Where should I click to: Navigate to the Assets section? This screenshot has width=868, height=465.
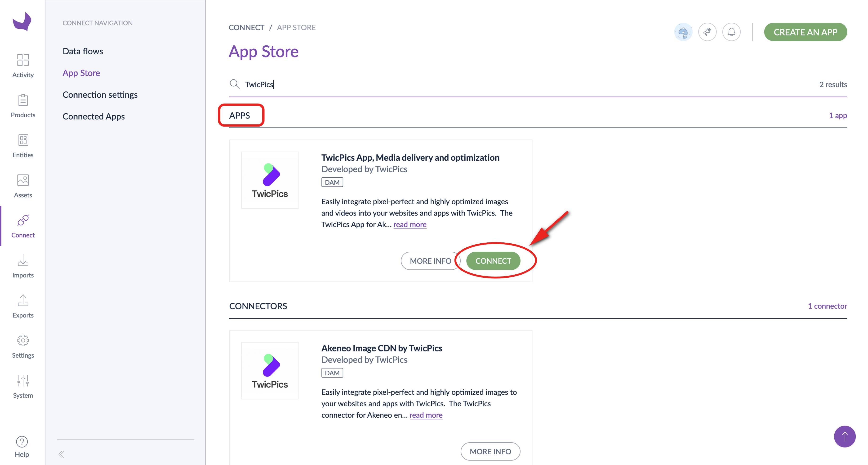point(23,186)
